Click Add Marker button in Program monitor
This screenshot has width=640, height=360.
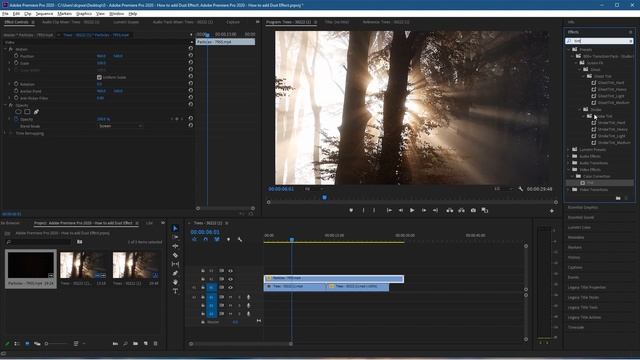[x=351, y=210]
